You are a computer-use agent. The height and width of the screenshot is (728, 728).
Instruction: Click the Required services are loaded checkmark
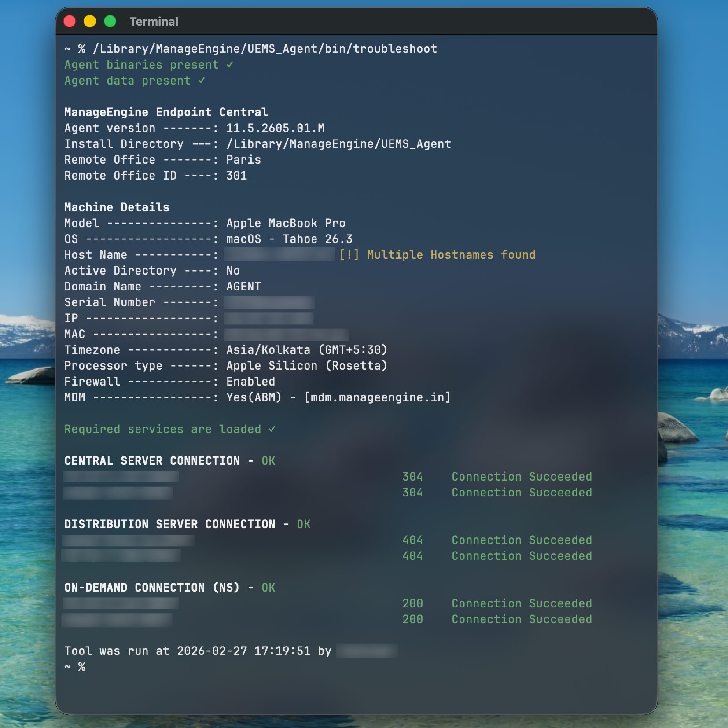coord(170,429)
